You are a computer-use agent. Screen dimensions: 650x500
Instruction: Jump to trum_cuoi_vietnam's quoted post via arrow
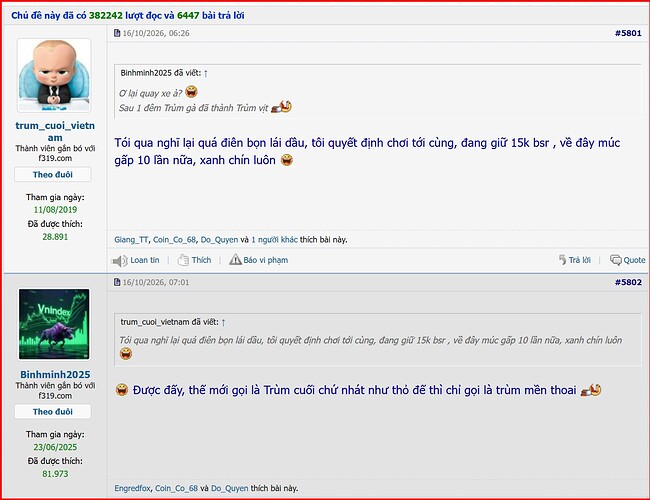pyautogui.click(x=223, y=322)
